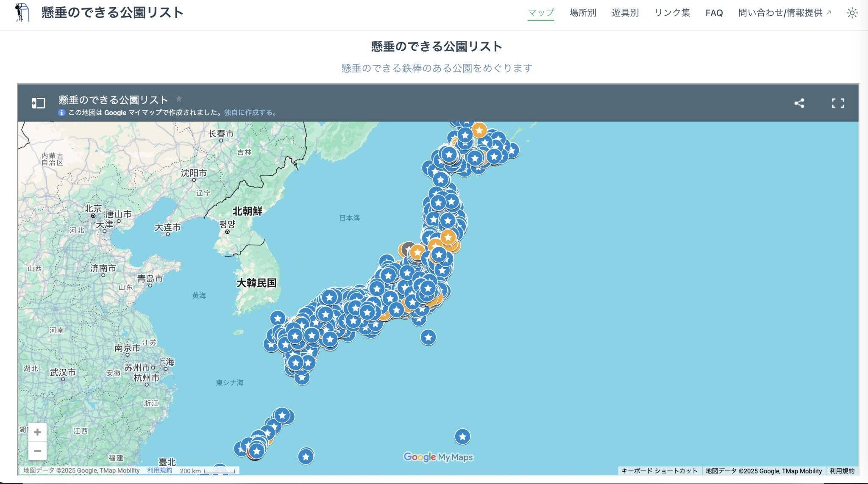The width and height of the screenshot is (868, 484).
Task: Click the info icon beside この地図は
Action: (x=62, y=113)
